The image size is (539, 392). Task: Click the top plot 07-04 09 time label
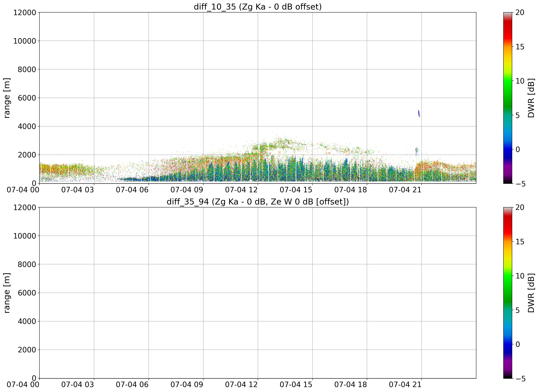coord(187,190)
